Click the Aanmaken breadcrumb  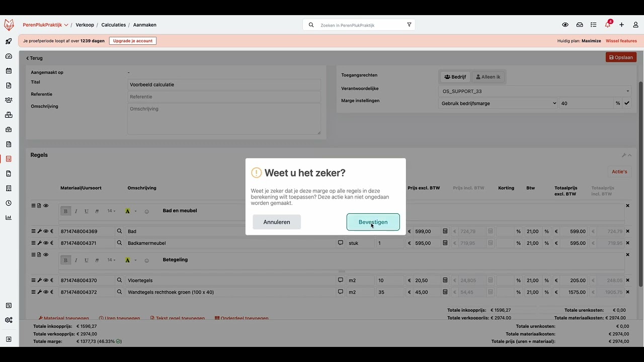click(x=145, y=25)
